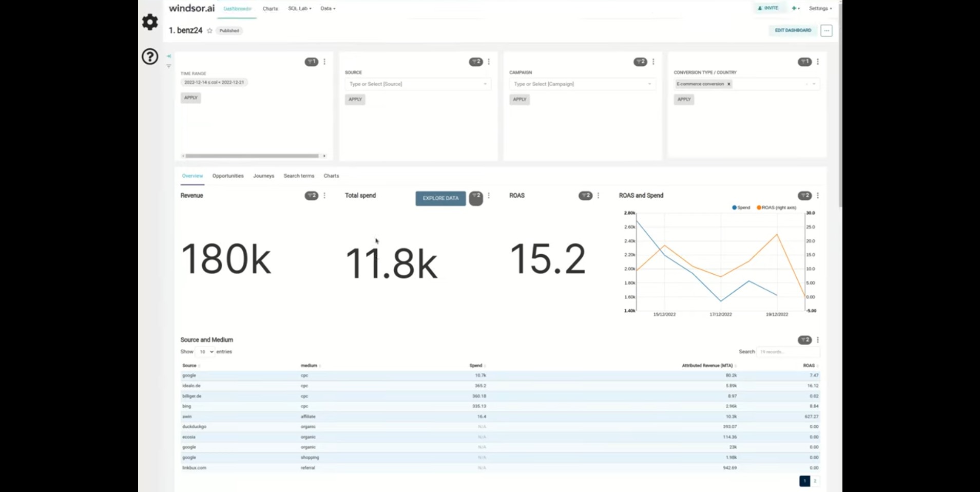Focus the table Search records field
Viewport: 980px width, 492px height.
[788, 352]
